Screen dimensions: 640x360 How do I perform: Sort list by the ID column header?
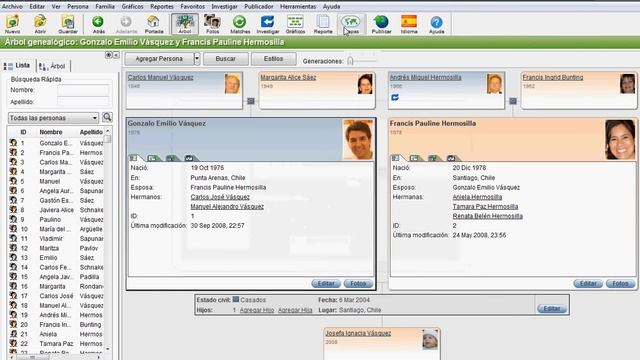click(x=23, y=132)
